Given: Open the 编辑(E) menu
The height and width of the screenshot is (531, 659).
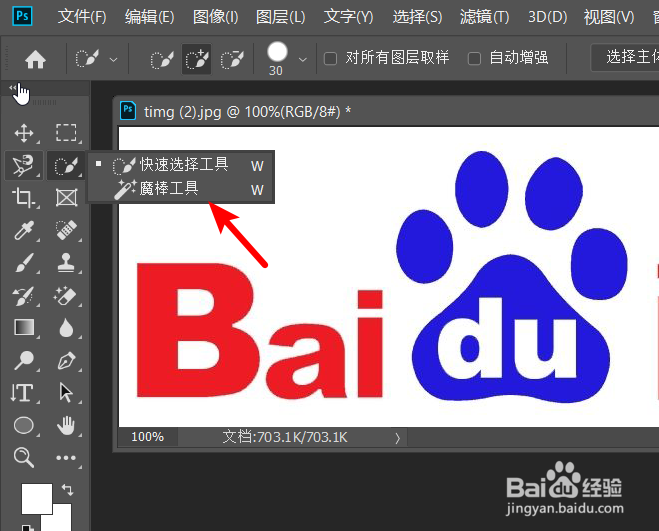Looking at the screenshot, I should (150, 17).
